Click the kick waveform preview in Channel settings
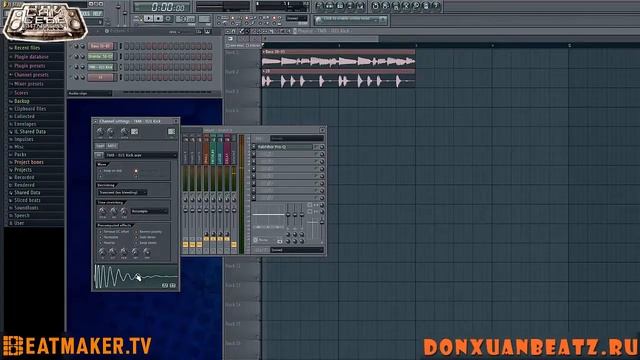640x360 pixels. 136,277
